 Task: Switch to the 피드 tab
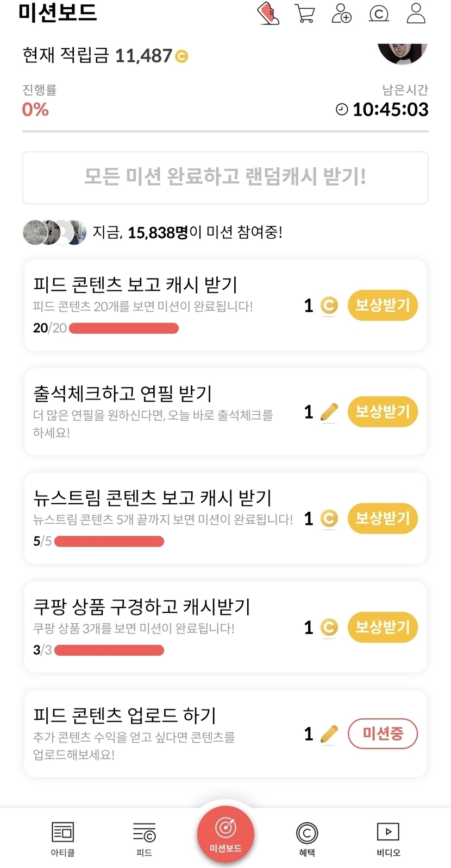(144, 839)
